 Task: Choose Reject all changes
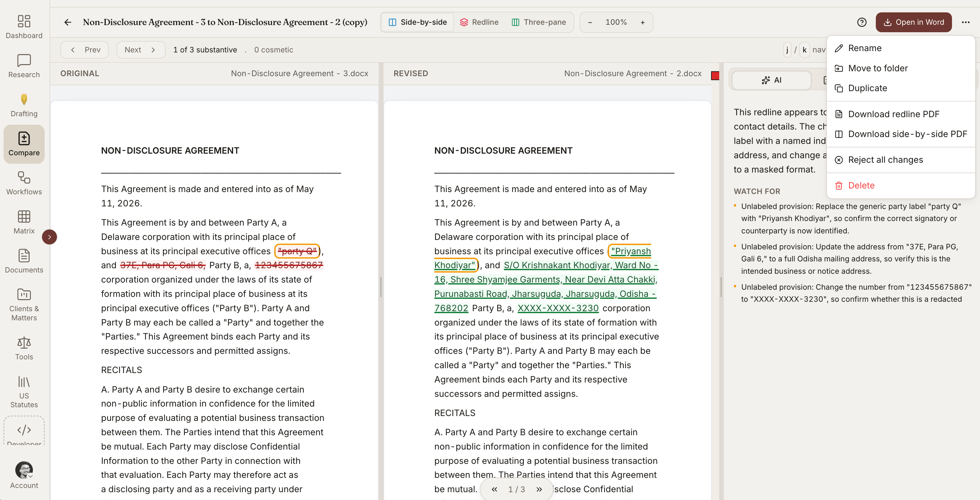pyautogui.click(x=901, y=160)
